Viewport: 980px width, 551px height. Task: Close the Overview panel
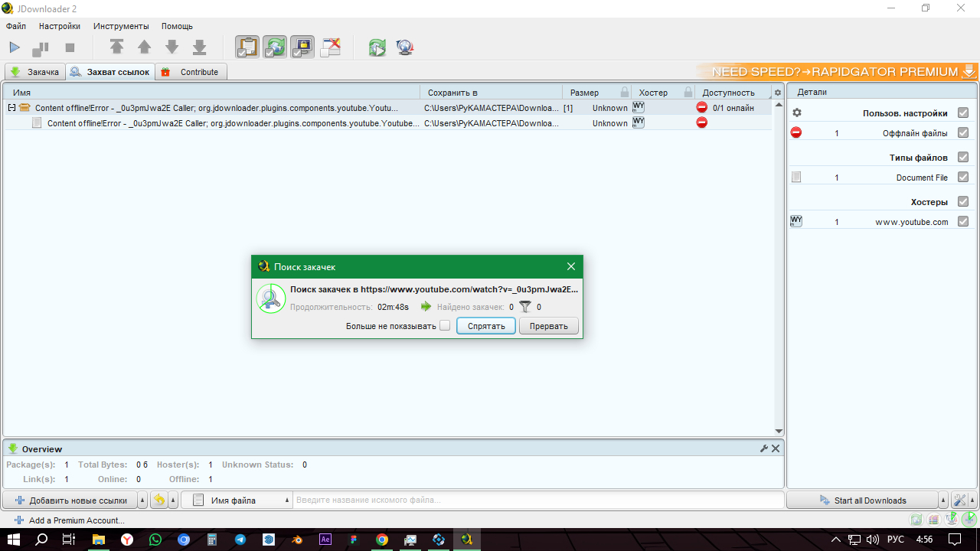coord(776,448)
